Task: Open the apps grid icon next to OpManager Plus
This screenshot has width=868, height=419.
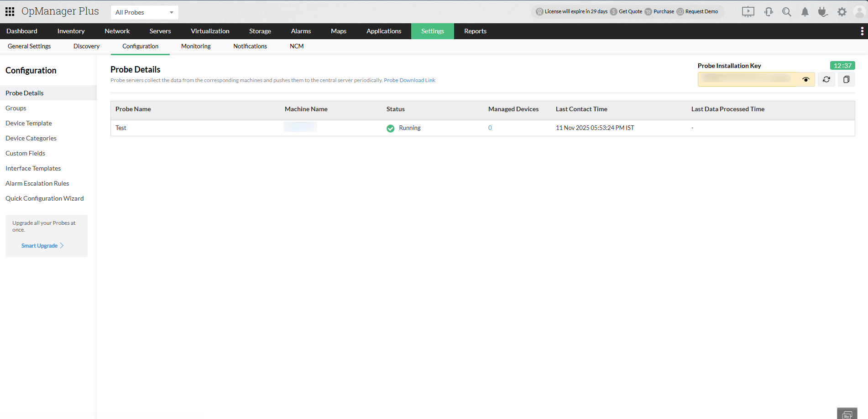Action: click(10, 11)
